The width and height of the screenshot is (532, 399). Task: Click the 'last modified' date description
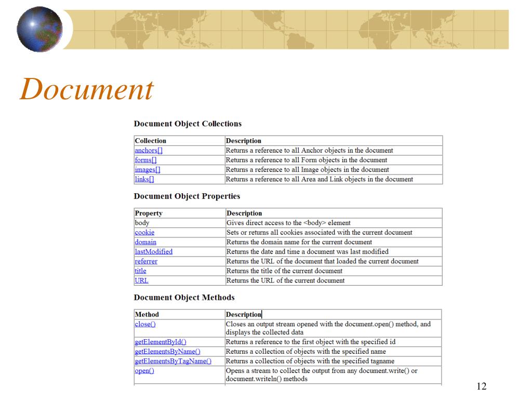(x=308, y=251)
